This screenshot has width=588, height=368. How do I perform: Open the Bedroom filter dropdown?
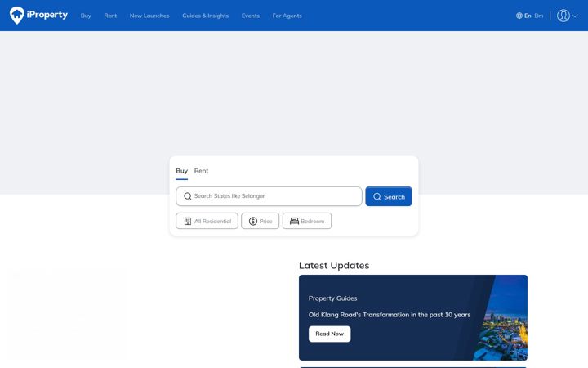[x=307, y=221]
